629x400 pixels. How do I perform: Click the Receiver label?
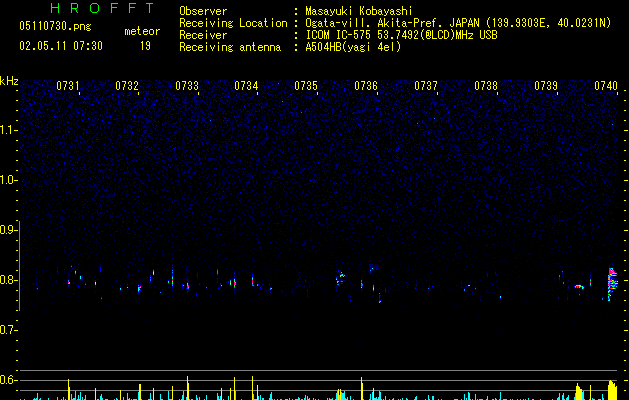click(203, 35)
